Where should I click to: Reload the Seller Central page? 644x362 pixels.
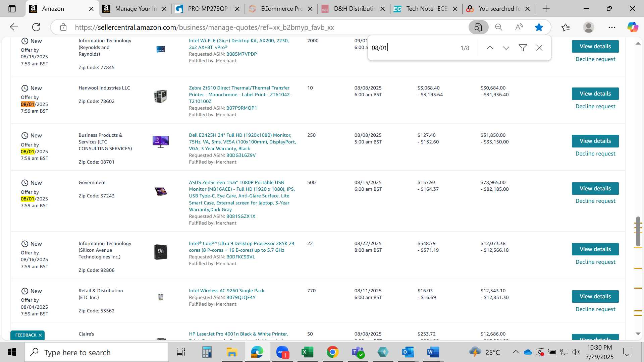(x=36, y=27)
